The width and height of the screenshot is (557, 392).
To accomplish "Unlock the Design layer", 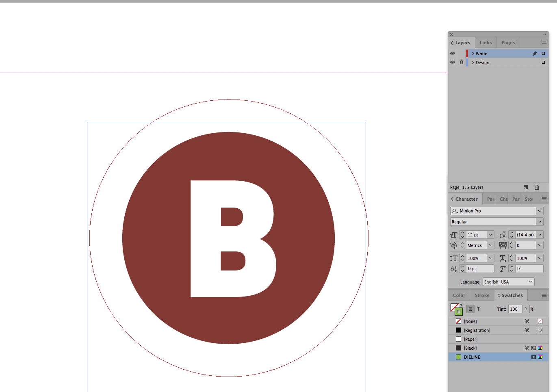I will [462, 63].
